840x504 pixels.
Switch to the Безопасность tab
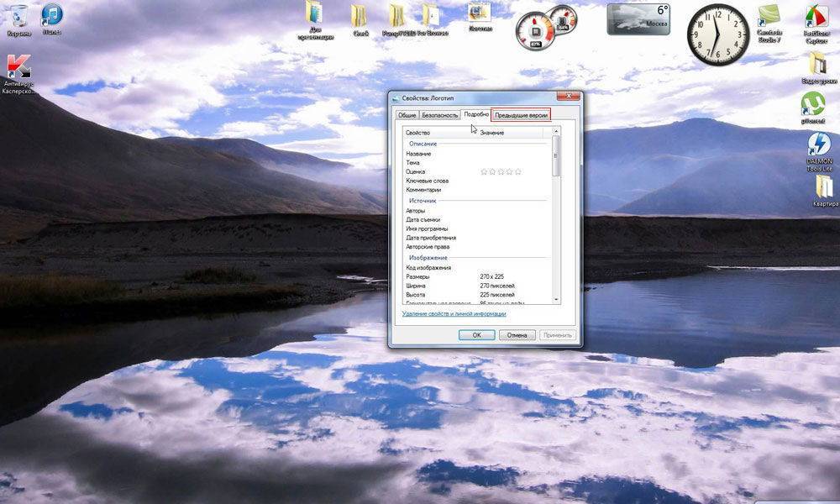pos(439,114)
